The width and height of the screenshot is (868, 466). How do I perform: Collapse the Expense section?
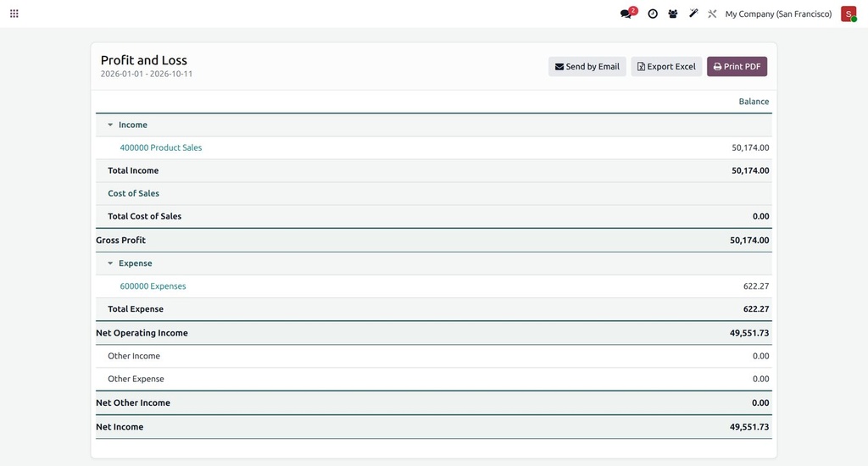click(110, 264)
